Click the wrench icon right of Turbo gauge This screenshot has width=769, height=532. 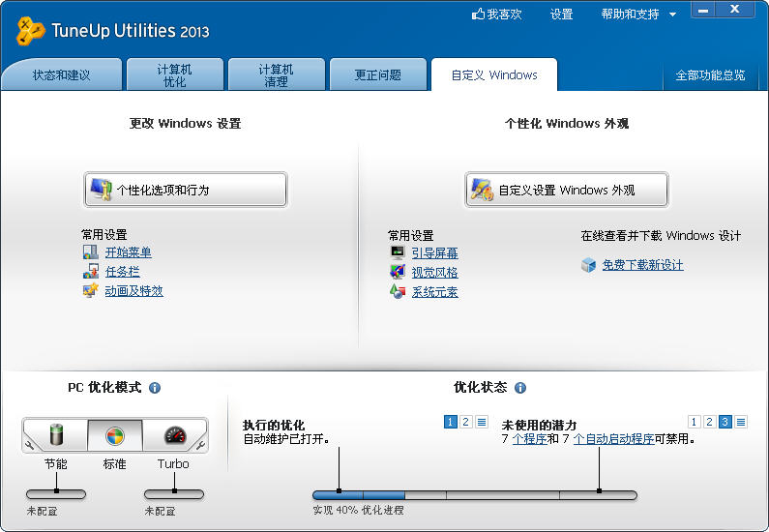point(200,445)
